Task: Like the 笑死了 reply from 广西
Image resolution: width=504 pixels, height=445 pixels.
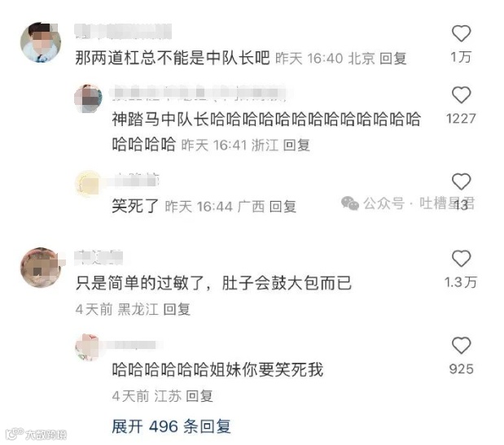Action: pos(461,181)
